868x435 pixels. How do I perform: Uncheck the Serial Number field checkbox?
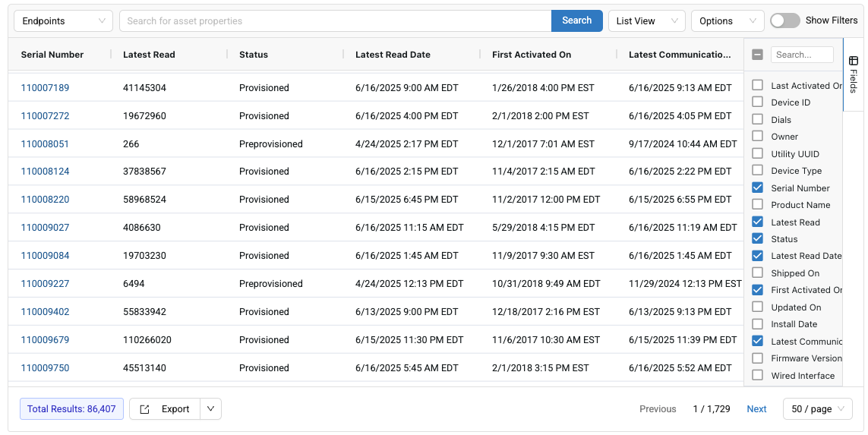pyautogui.click(x=757, y=188)
